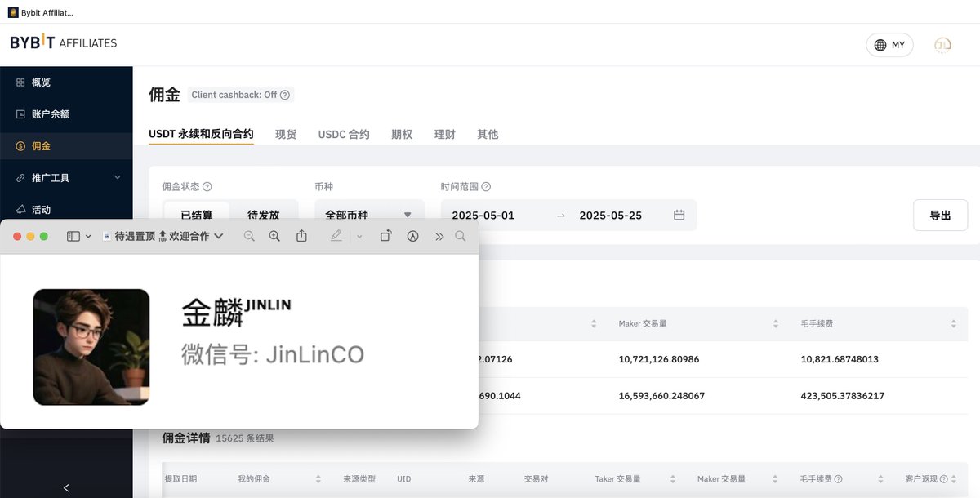
Task: Sort details by Taker 交易量
Action: pyautogui.click(x=672, y=479)
